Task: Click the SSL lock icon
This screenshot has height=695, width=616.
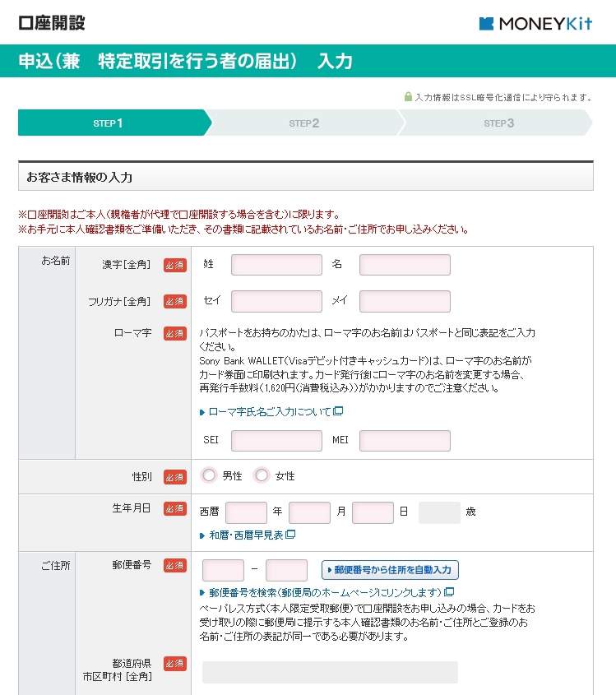Action: coord(408,96)
